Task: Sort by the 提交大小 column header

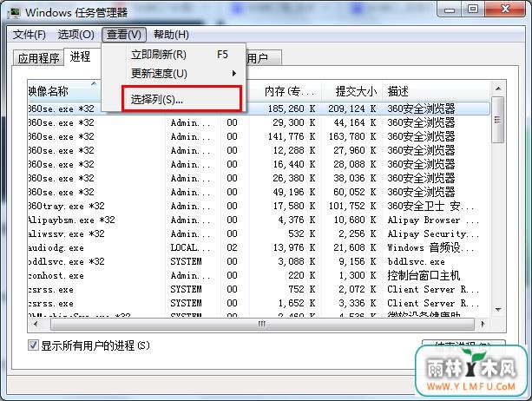Action: 351,91
